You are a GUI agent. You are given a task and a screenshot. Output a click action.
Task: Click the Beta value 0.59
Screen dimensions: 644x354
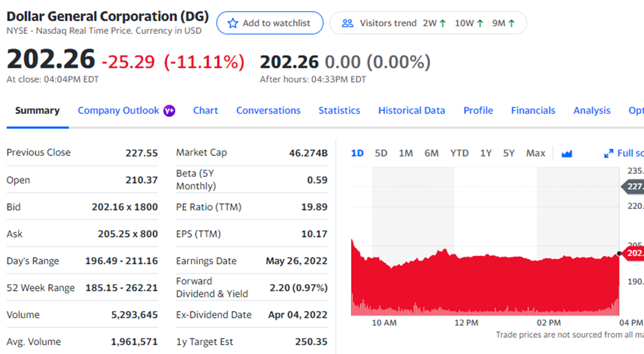tap(317, 180)
